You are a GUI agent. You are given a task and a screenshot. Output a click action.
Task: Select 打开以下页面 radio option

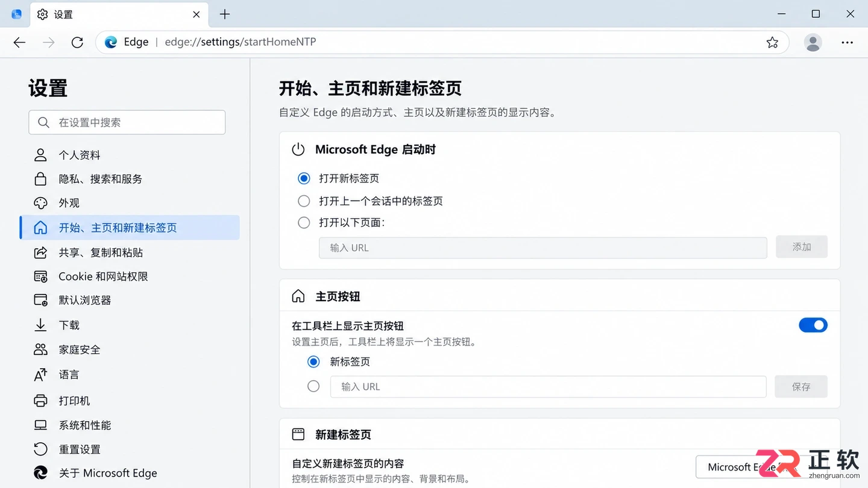coord(304,222)
